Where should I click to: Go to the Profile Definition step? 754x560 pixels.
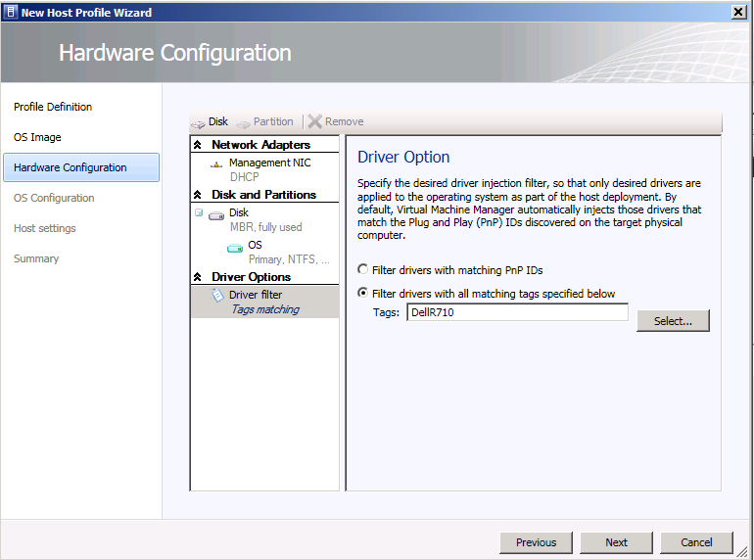click(x=53, y=107)
